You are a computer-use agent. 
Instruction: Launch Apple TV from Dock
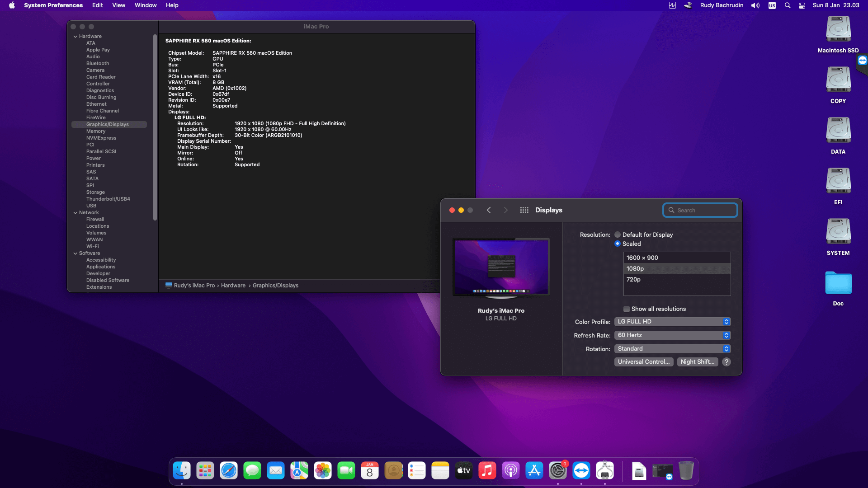coord(464,471)
